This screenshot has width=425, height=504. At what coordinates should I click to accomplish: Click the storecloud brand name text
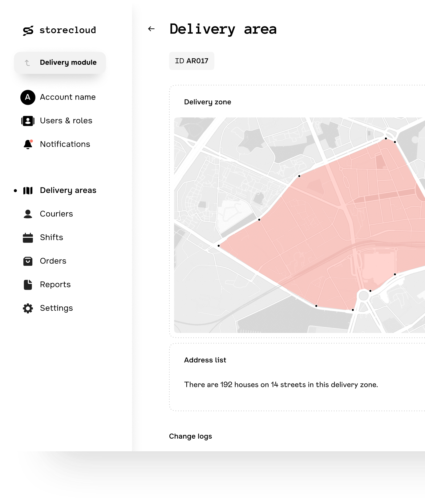pos(68,30)
